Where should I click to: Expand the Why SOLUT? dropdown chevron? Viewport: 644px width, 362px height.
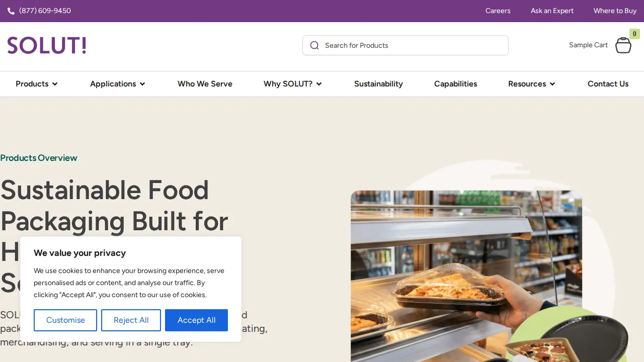click(x=319, y=84)
